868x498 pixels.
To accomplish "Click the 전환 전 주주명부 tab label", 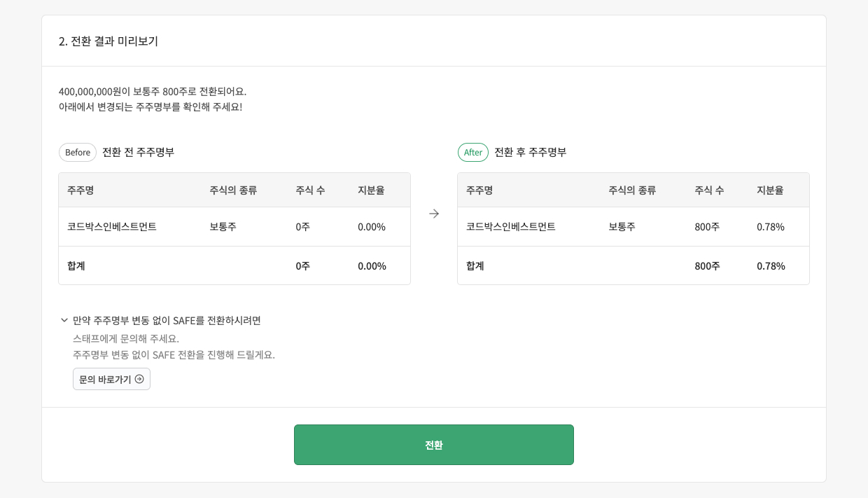I will coord(138,152).
